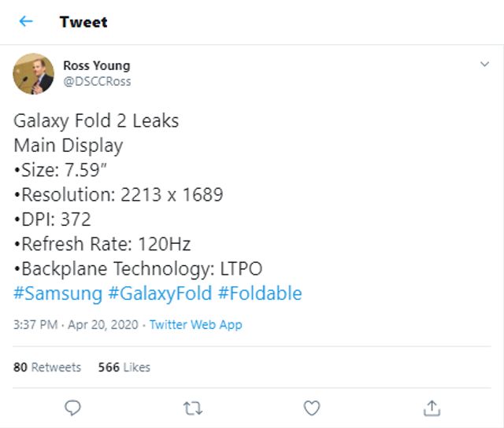Open the #GalaxyFold hashtag
504x428 pixels.
[x=160, y=293]
